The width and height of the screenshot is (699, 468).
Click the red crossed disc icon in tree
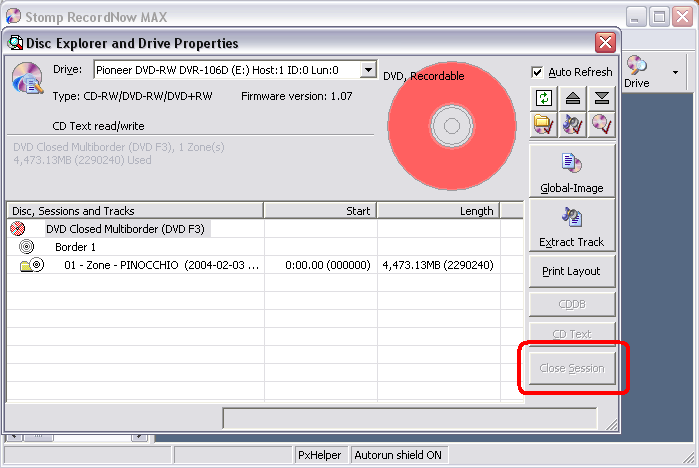point(17,229)
